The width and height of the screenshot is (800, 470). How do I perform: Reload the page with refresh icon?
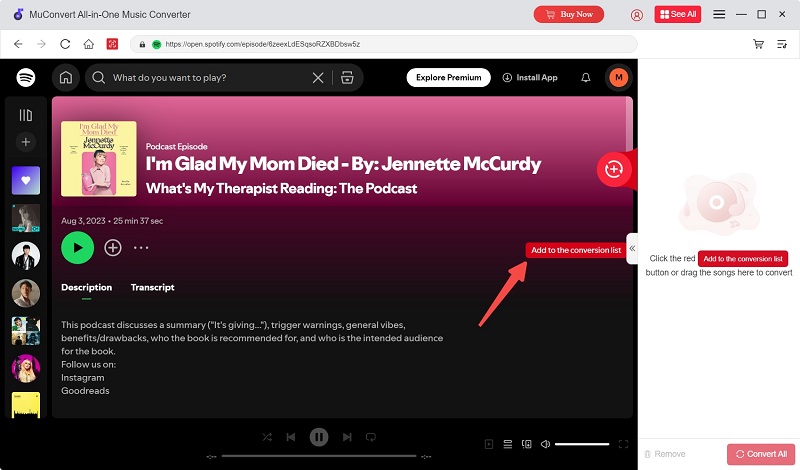click(65, 44)
